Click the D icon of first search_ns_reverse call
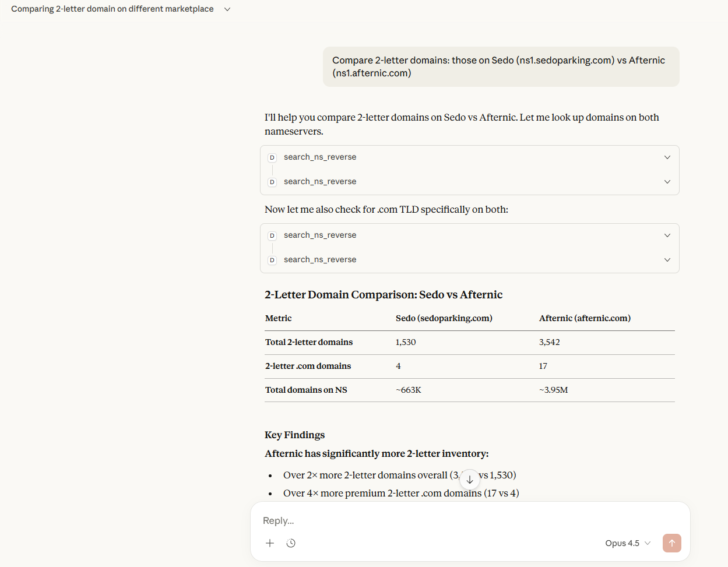This screenshot has height=567, width=728. [272, 157]
